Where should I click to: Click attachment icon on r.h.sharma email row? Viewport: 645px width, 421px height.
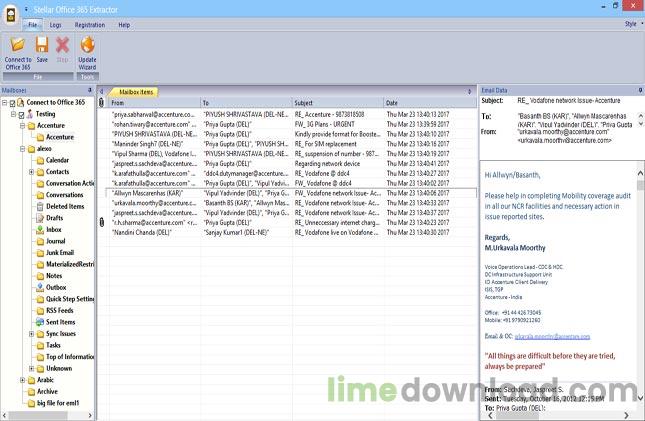tap(102, 223)
